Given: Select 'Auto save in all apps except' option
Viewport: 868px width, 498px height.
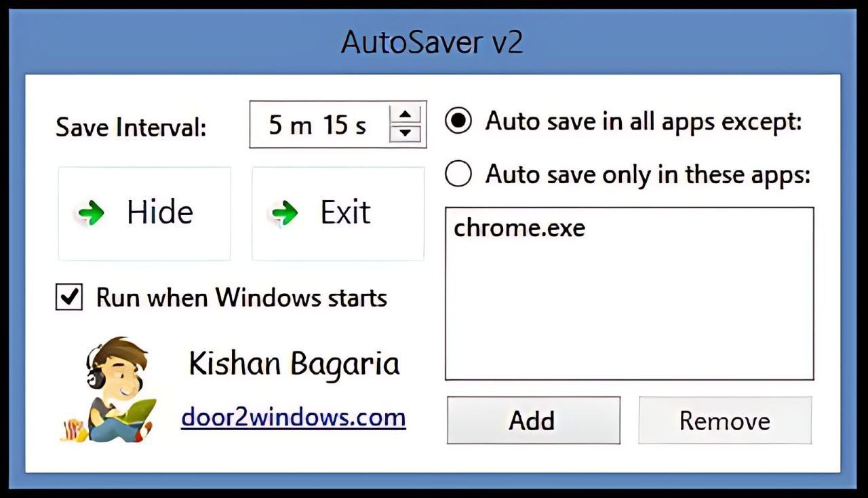Looking at the screenshot, I should click(x=458, y=121).
